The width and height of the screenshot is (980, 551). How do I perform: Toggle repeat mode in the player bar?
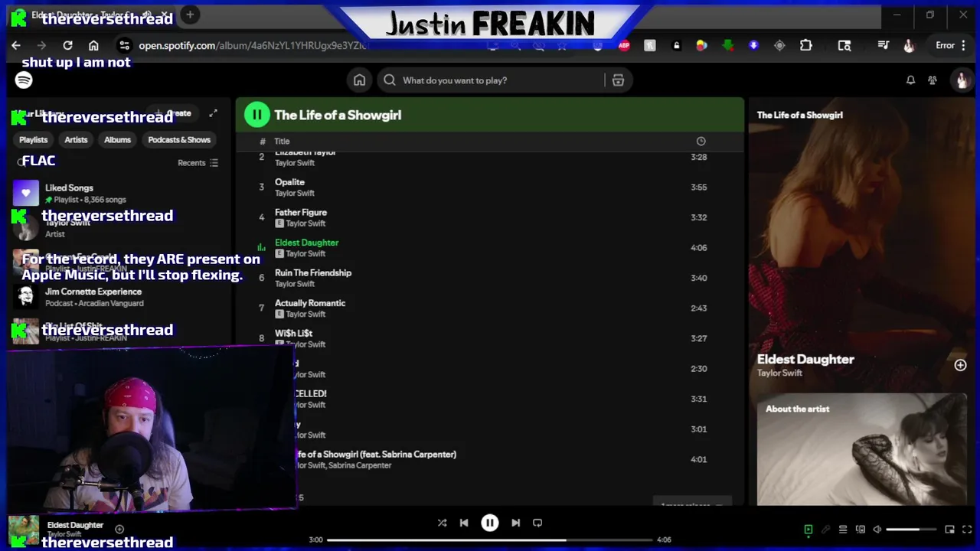click(537, 523)
